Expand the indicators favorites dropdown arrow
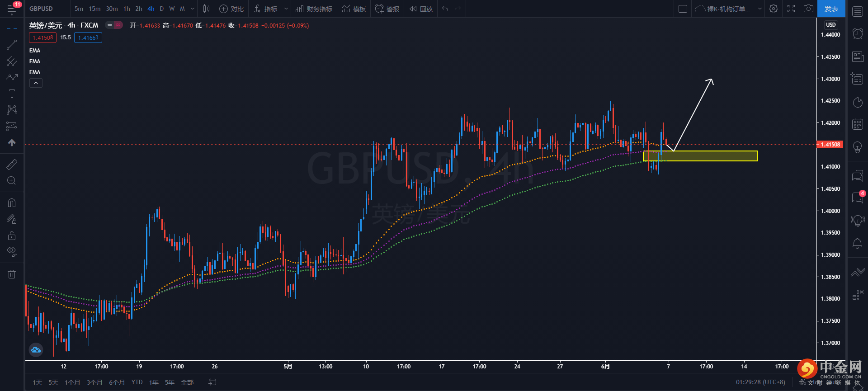 [x=286, y=9]
